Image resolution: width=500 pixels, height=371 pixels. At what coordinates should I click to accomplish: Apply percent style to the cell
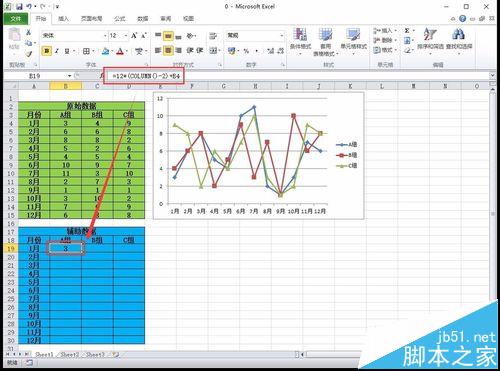[x=246, y=51]
